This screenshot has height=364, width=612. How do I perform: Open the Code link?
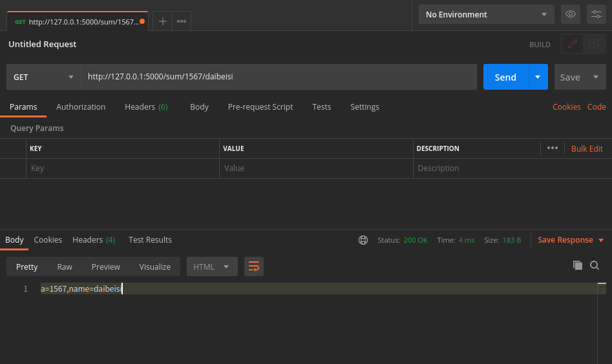click(x=596, y=106)
